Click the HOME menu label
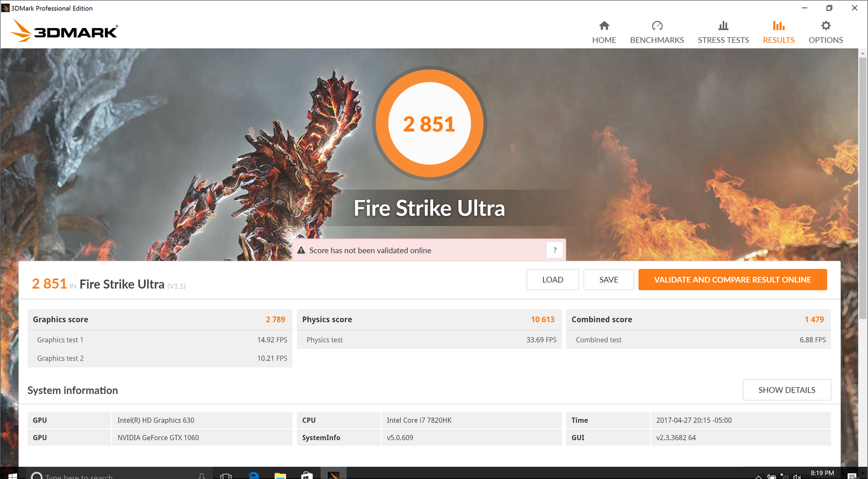Screen dimensions: 868x479 tap(604, 40)
